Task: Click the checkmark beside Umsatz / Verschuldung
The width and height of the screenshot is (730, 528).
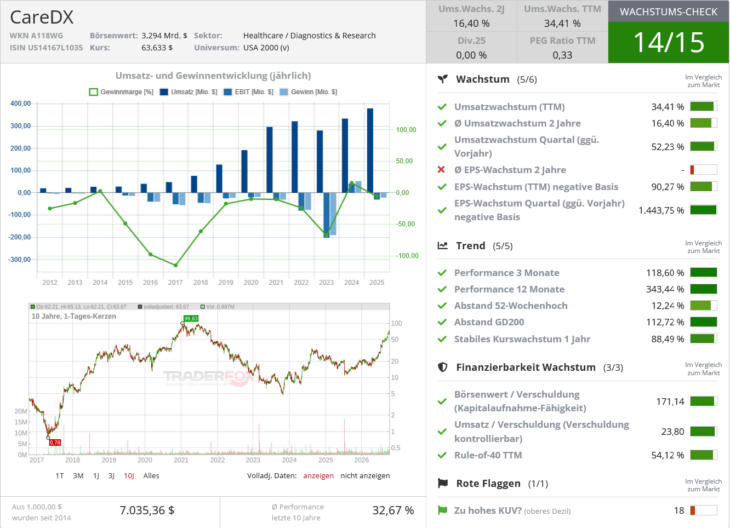Action: pyautogui.click(x=442, y=432)
